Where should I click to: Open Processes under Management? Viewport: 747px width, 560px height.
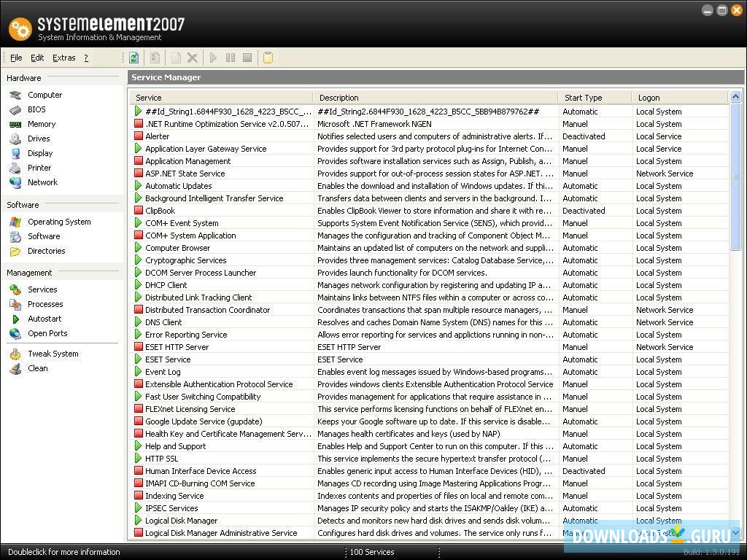tap(45, 304)
